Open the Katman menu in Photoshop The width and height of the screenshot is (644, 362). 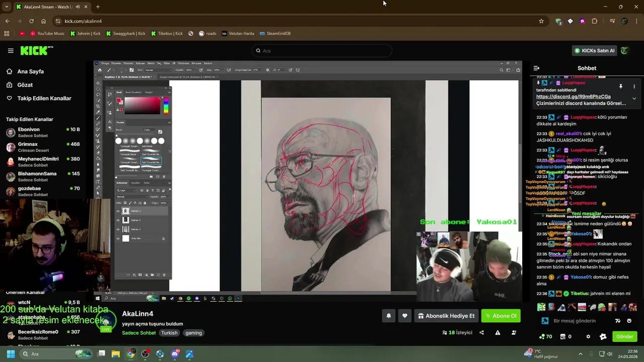tap(140, 63)
